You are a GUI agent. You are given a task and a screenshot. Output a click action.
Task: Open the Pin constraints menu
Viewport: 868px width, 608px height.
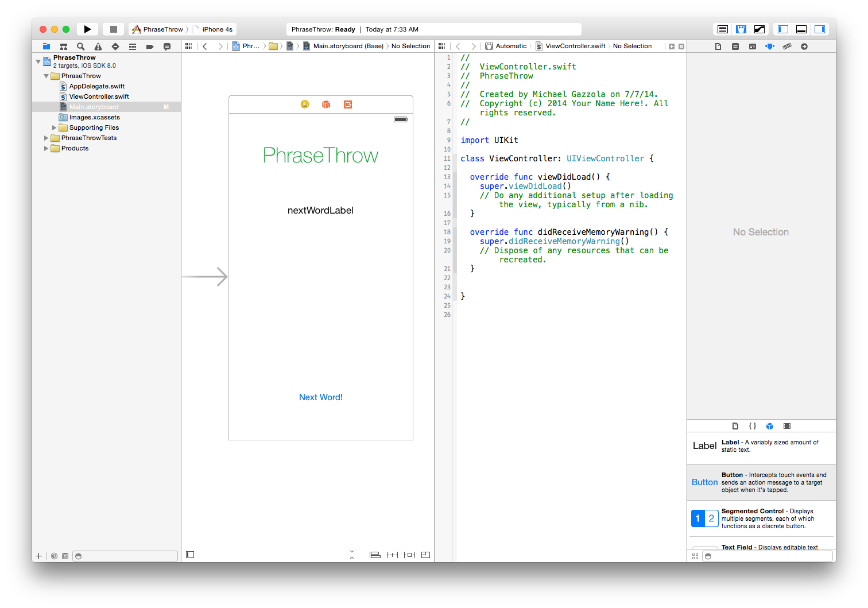click(392, 555)
